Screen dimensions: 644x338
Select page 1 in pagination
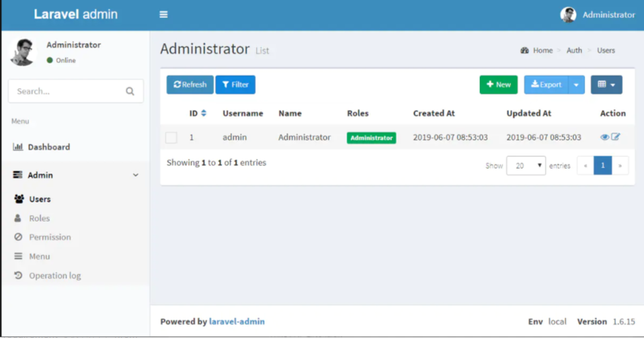click(x=603, y=165)
